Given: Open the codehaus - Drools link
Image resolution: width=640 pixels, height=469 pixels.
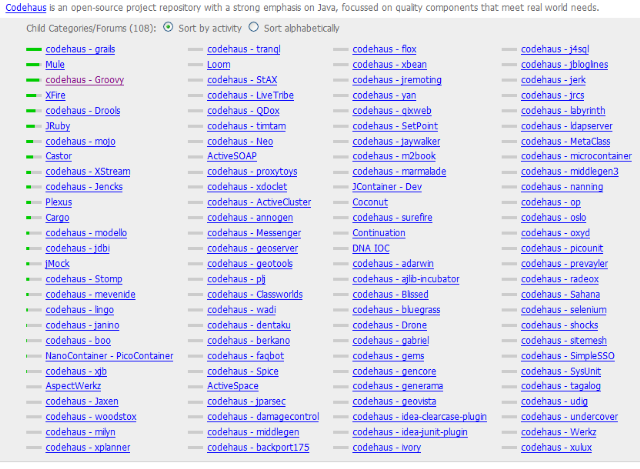Looking at the screenshot, I should pyautogui.click(x=83, y=111).
